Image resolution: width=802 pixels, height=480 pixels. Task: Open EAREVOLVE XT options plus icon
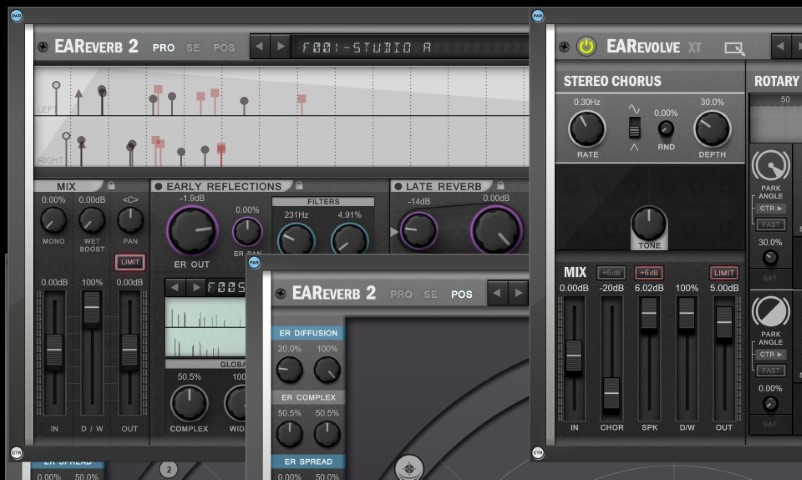pos(564,47)
